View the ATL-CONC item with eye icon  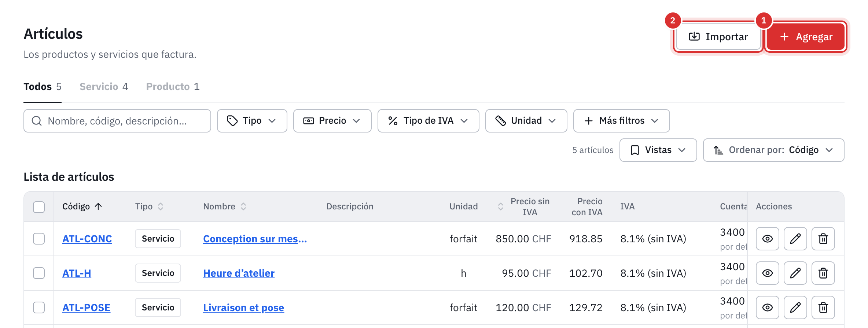point(767,239)
